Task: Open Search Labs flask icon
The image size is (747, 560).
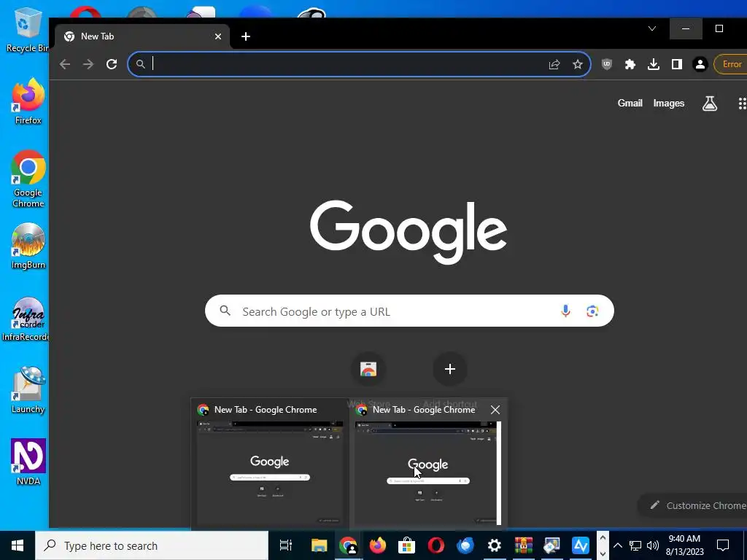Action: click(x=709, y=104)
